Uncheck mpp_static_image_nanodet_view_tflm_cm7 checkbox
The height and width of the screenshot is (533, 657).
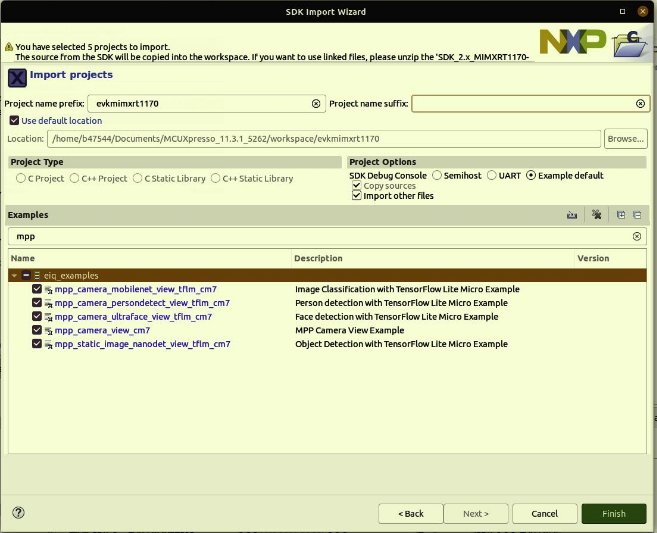click(37, 344)
